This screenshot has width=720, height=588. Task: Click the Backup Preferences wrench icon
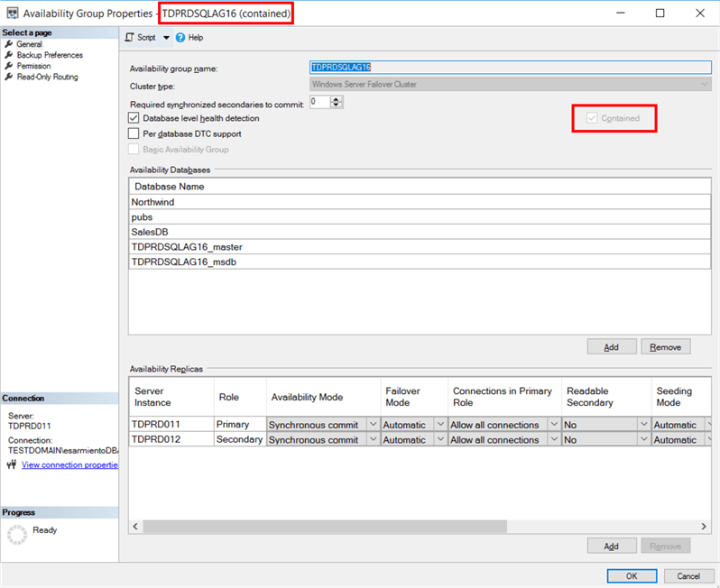pos(9,55)
